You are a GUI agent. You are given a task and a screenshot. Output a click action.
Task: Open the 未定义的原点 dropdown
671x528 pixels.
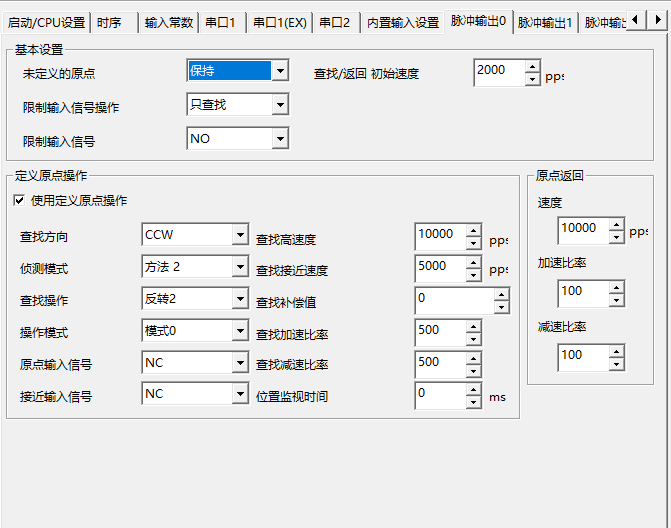tap(280, 71)
